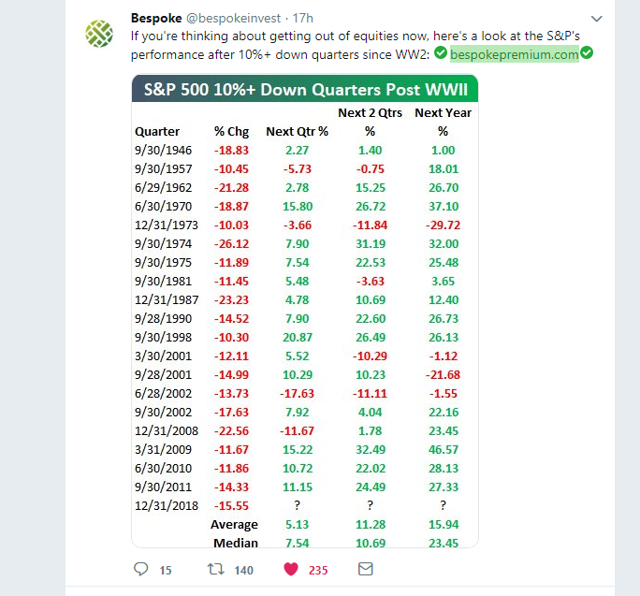Click the 140 retweets count
The width and height of the screenshot is (640, 596).
(x=242, y=570)
